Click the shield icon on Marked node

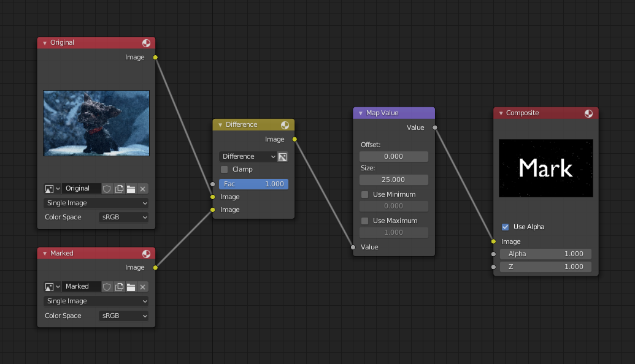(x=107, y=287)
